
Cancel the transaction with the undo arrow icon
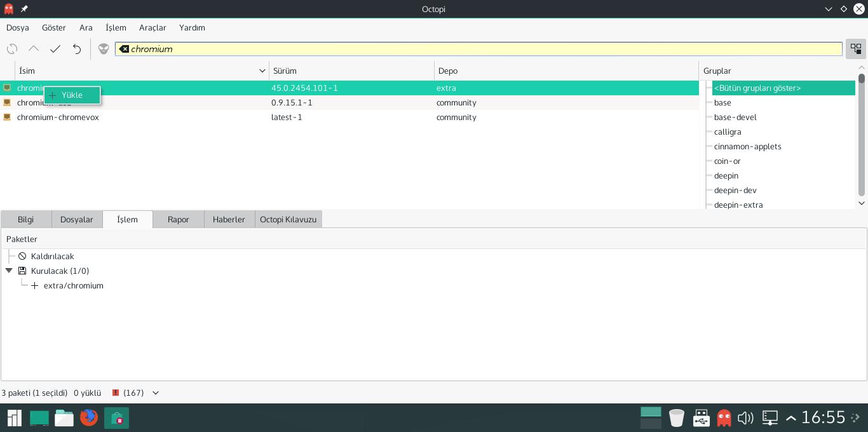77,49
